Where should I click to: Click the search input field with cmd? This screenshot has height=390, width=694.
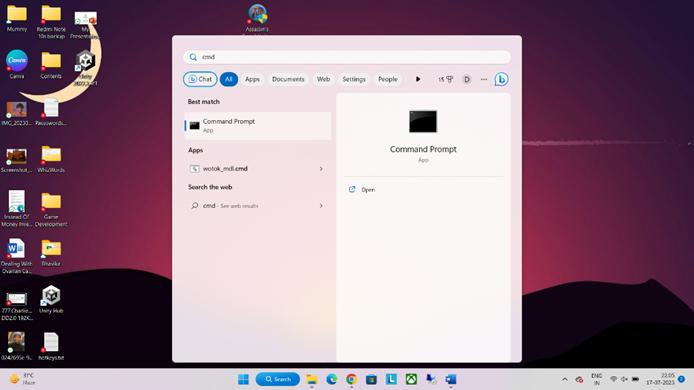coord(347,57)
